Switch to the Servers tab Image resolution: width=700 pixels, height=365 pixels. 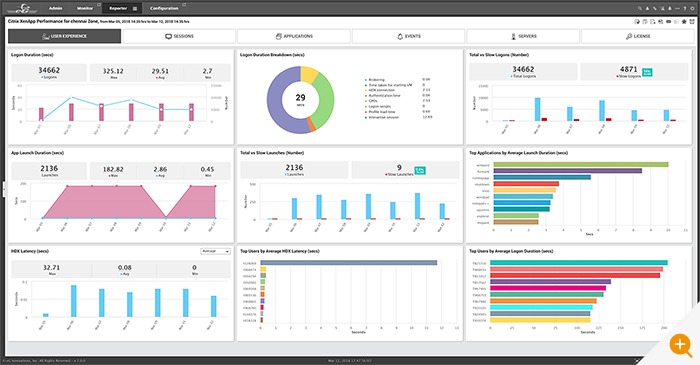[x=523, y=36]
